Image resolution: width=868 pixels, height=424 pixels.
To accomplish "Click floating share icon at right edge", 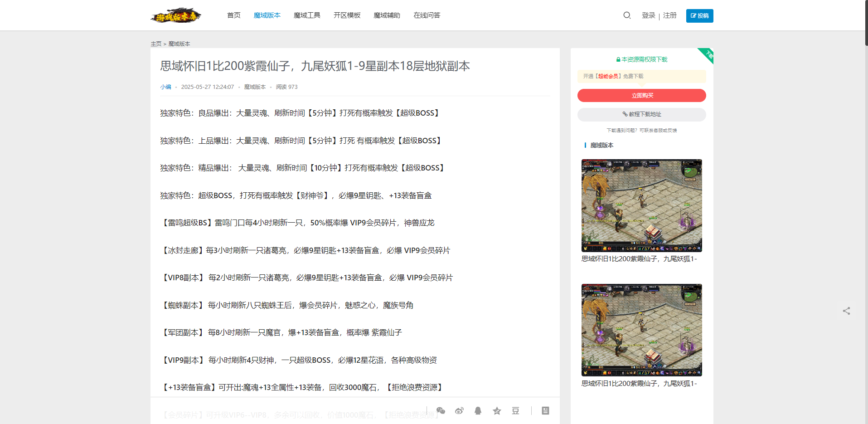I will (846, 311).
